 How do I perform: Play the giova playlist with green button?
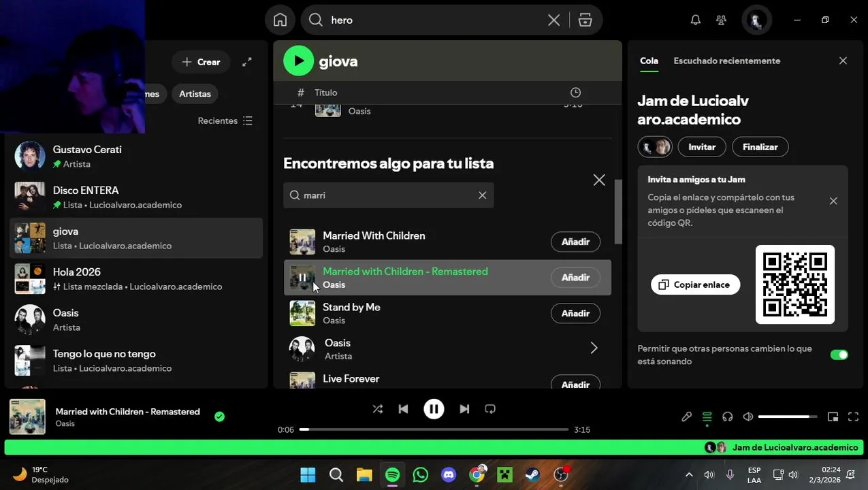coord(298,61)
